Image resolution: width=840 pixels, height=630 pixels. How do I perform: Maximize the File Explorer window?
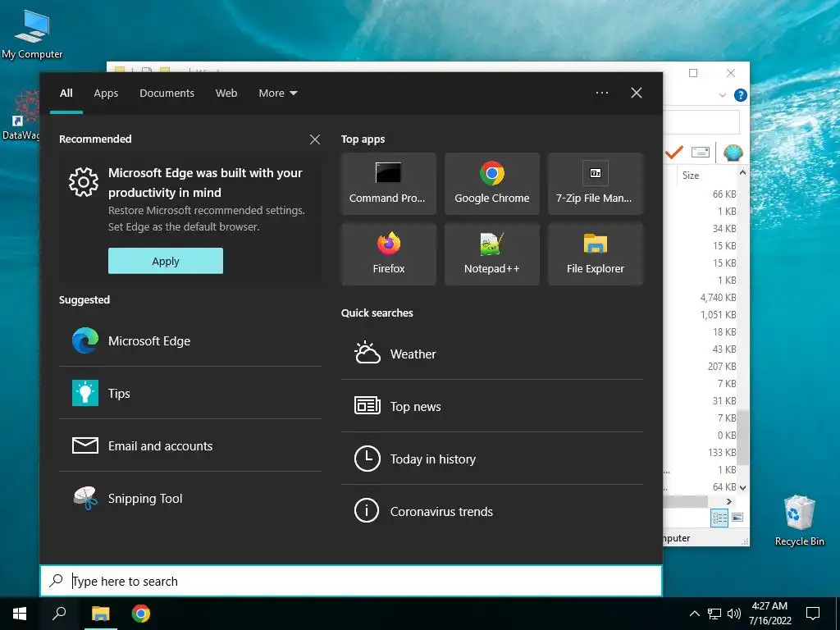[x=692, y=73]
